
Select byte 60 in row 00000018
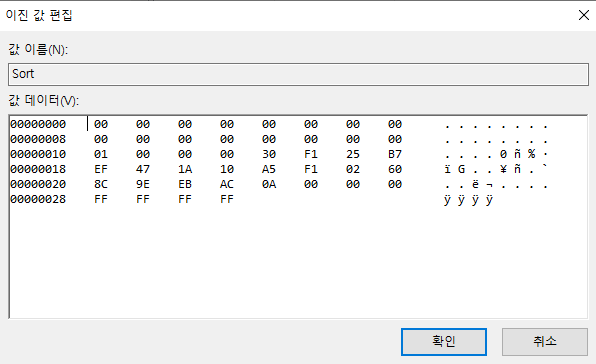[395, 169]
